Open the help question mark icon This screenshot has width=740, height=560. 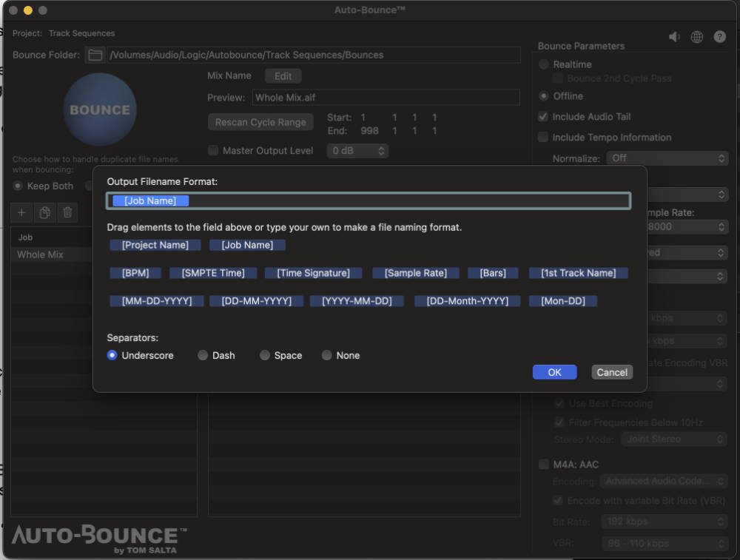click(719, 37)
